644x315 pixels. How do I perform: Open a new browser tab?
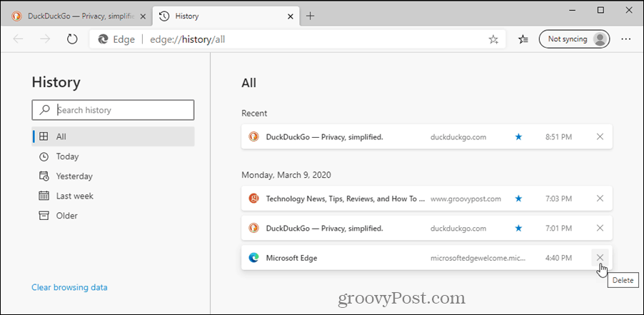310,16
